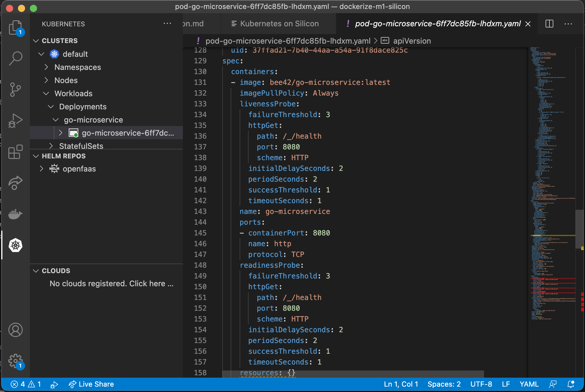Click the more options menu for KUBERNETES panel
The height and width of the screenshot is (392, 585).
pyautogui.click(x=167, y=24)
